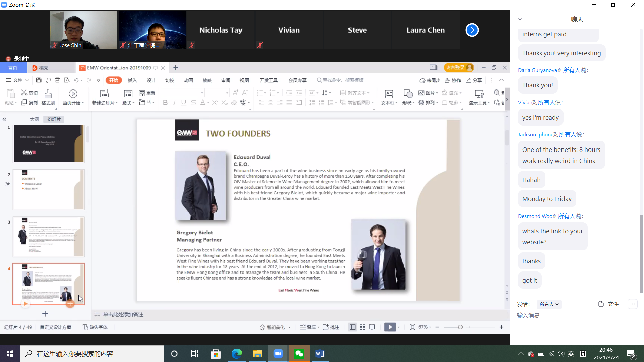Viewport: 644px width, 362px height.
Task: Apply subscript formatting
Action: point(225,102)
